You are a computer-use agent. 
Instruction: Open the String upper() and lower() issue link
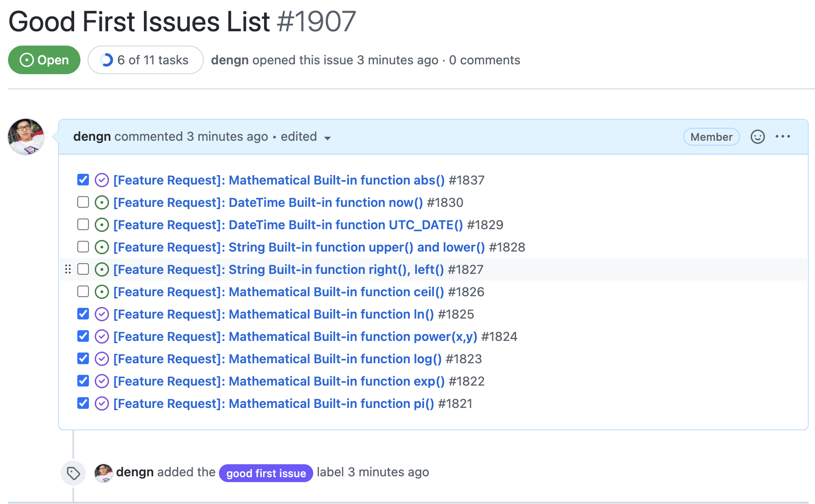point(298,247)
